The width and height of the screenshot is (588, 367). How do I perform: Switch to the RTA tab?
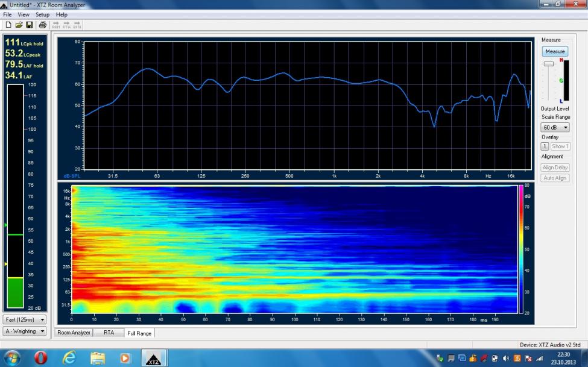coord(109,333)
